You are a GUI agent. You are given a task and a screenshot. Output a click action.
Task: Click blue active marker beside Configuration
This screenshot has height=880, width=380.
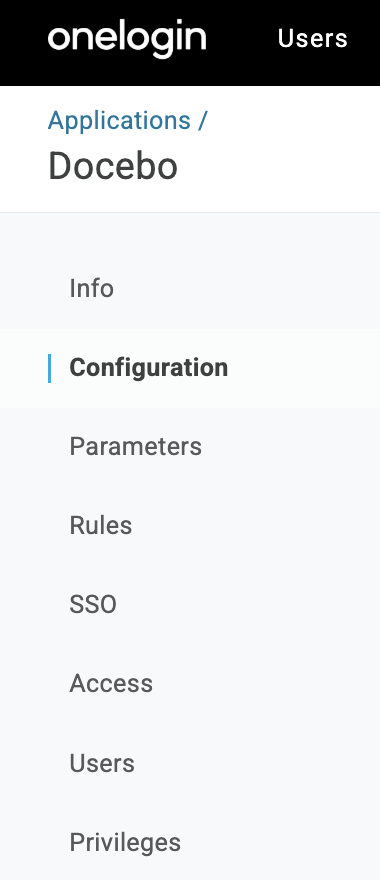[49, 368]
